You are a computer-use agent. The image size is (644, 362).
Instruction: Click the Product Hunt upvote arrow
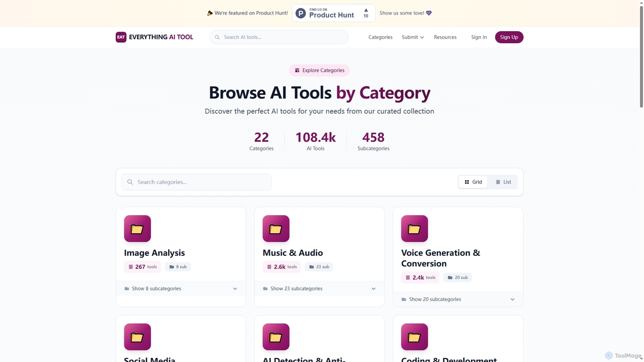366,10
